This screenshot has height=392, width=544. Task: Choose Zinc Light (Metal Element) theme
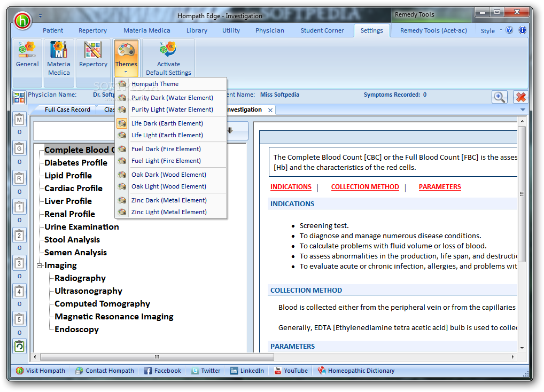pyautogui.click(x=170, y=212)
